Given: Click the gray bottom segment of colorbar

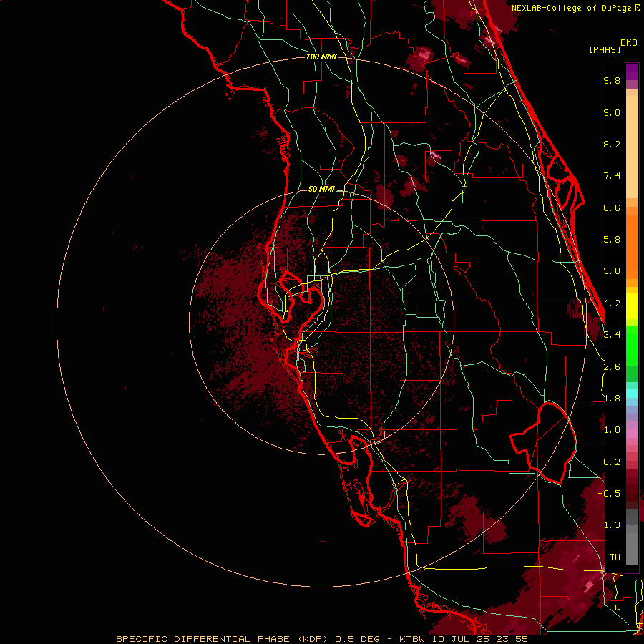Looking at the screenshot, I should (632, 548).
